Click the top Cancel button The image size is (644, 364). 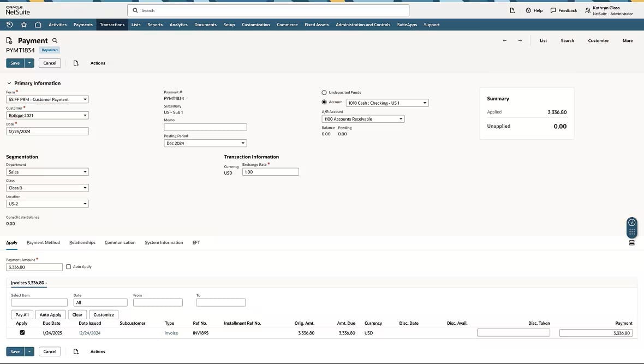(x=50, y=63)
